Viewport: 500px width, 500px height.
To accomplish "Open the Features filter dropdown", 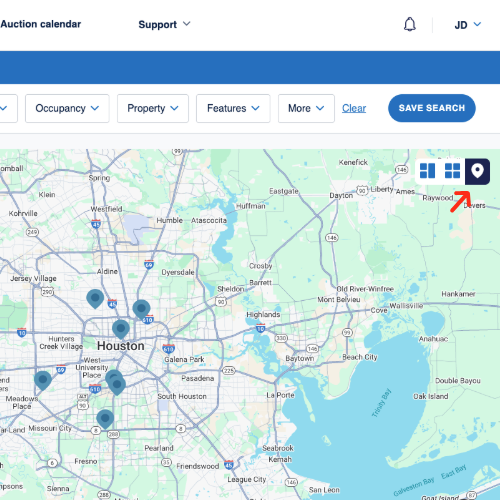I will pyautogui.click(x=233, y=108).
